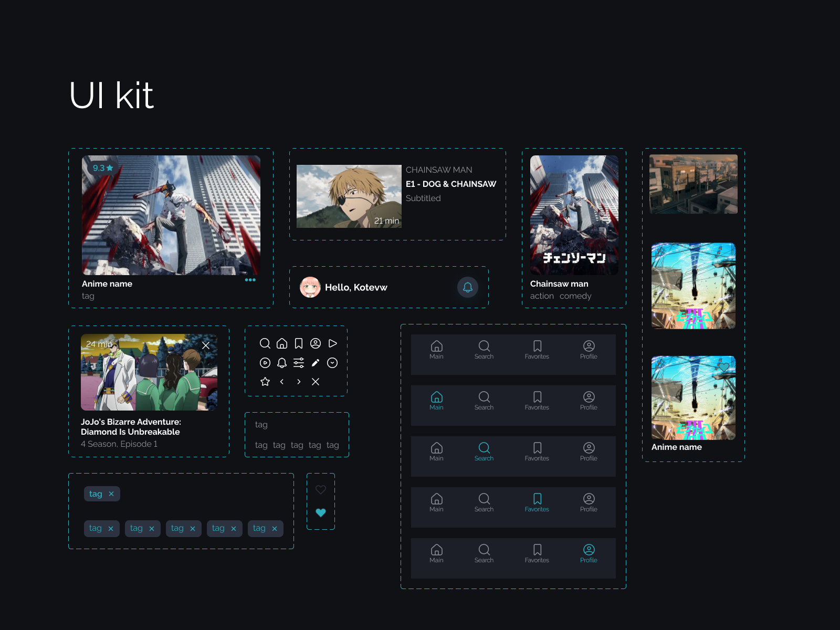
Task: Toggle the heart on the Anime name thumbnail
Action: [x=724, y=367]
